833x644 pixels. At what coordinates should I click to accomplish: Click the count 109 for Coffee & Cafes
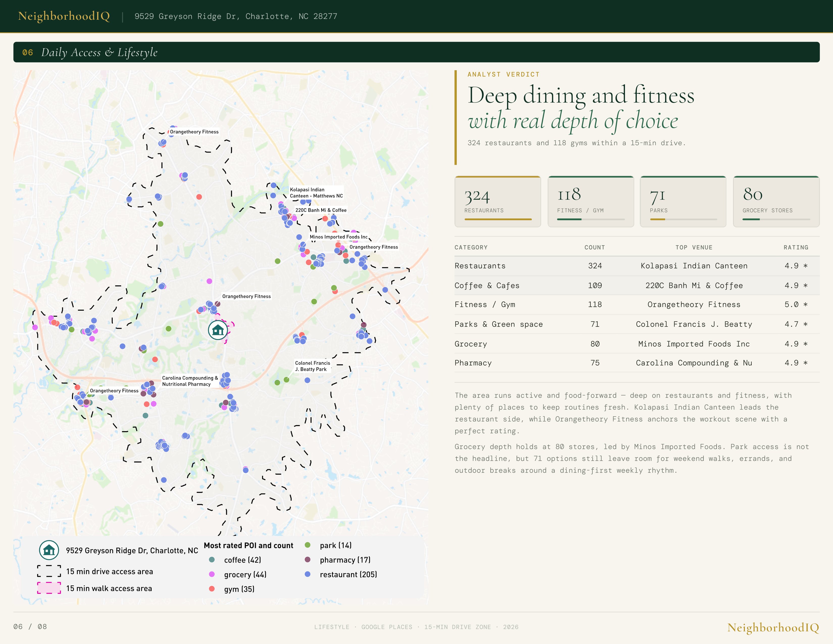point(595,286)
